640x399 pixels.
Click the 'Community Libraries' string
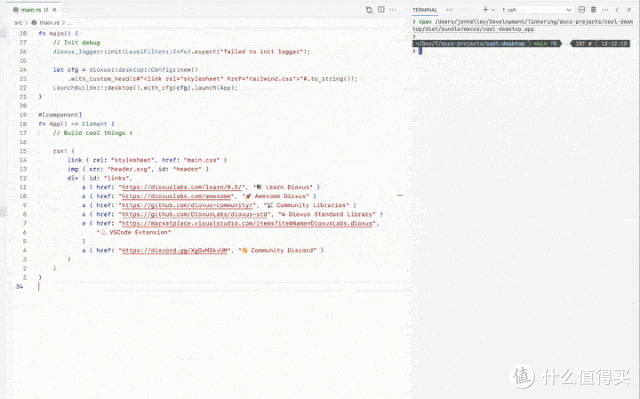(306, 205)
